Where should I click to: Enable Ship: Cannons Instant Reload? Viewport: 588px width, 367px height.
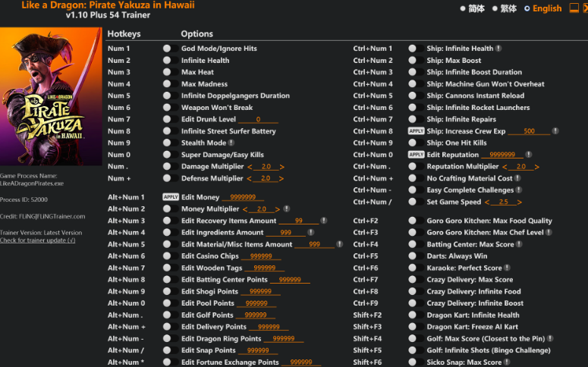416,96
